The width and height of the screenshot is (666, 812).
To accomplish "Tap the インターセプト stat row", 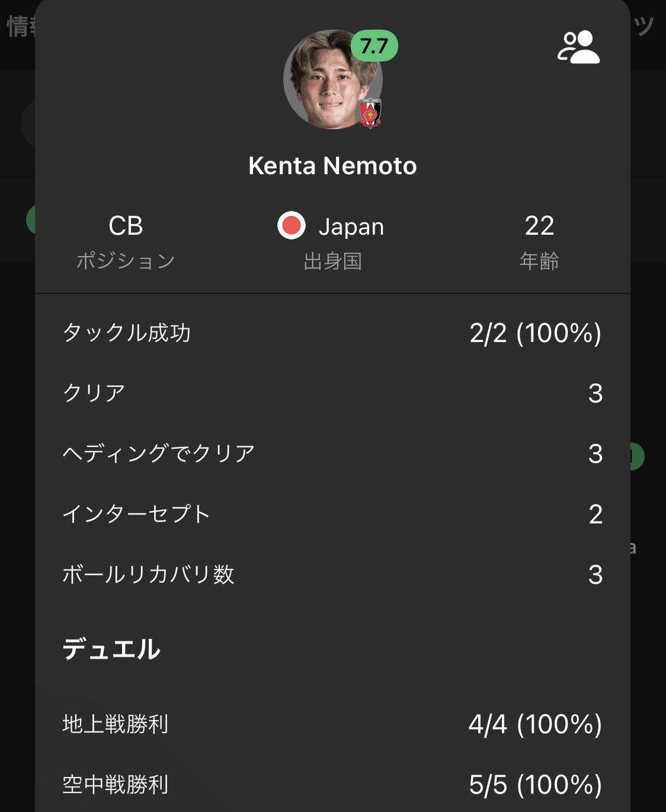I will point(332,514).
